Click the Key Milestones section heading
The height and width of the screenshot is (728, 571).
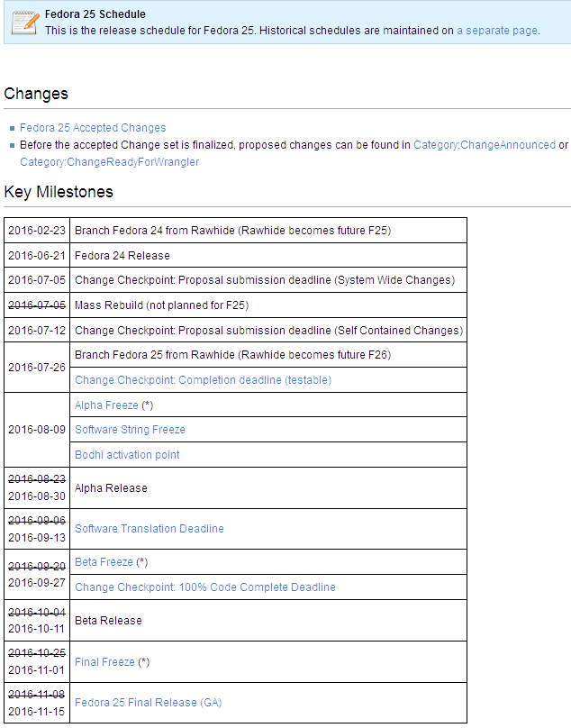pyautogui.click(x=59, y=192)
